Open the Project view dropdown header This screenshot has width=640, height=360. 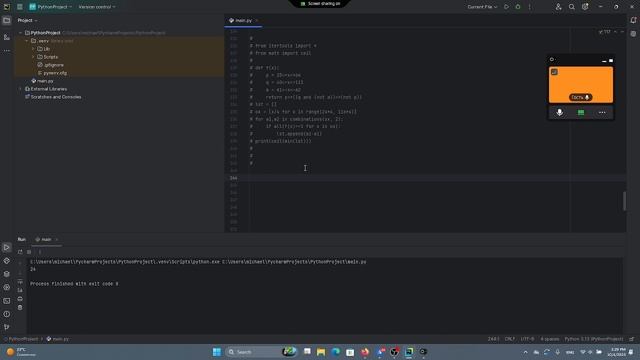(x=27, y=20)
